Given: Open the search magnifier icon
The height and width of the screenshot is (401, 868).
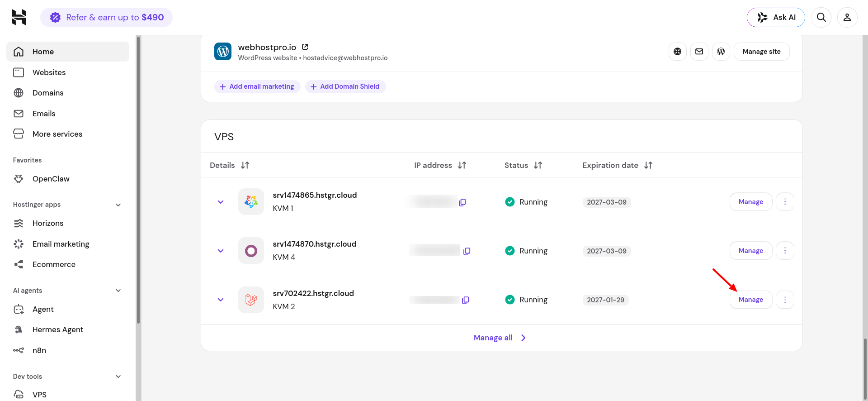Looking at the screenshot, I should click(x=821, y=17).
